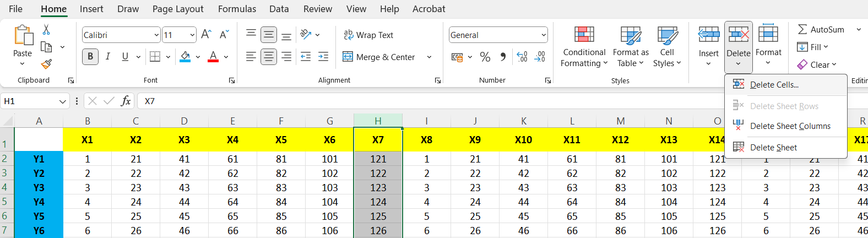Open Alignment settings dialog launcher
The image size is (868, 238).
[438, 80]
